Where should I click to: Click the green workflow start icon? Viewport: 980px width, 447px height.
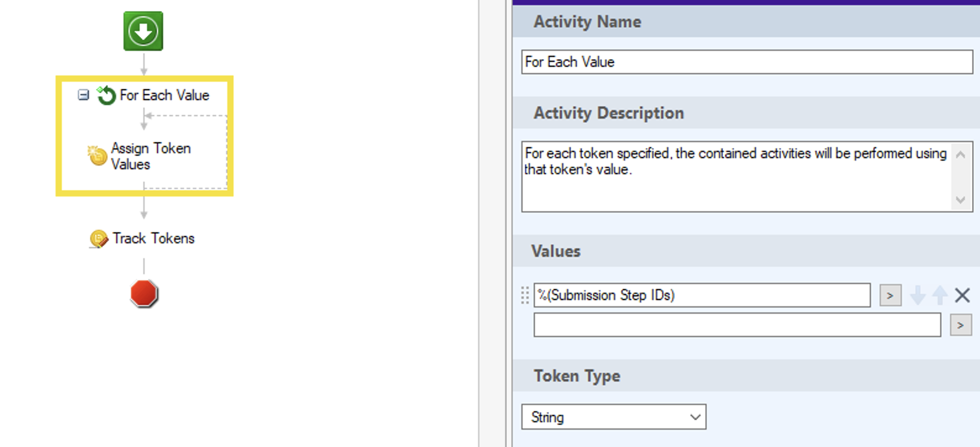click(143, 31)
